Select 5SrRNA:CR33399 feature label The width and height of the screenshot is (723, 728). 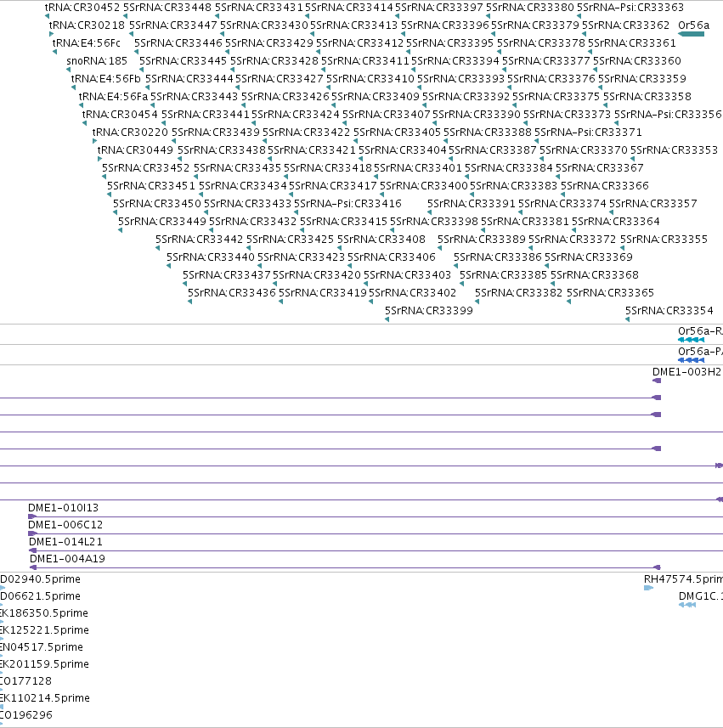428,311
